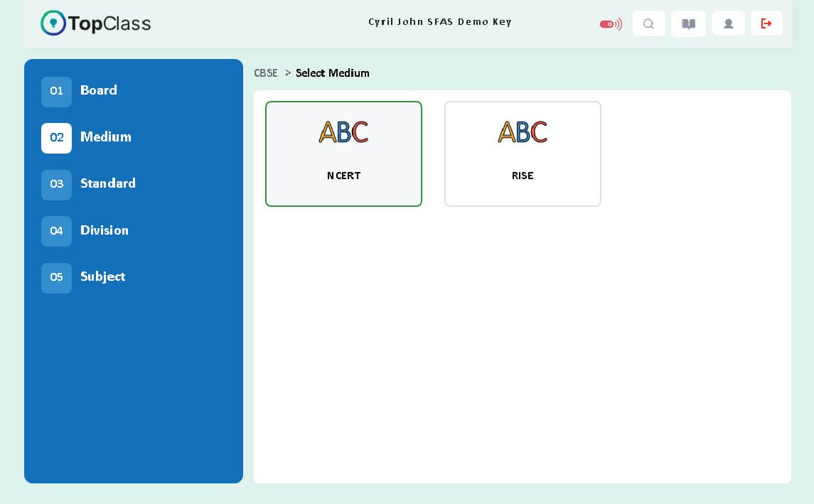Go to step 01 Board
The width and height of the screenshot is (814, 504).
point(80,91)
